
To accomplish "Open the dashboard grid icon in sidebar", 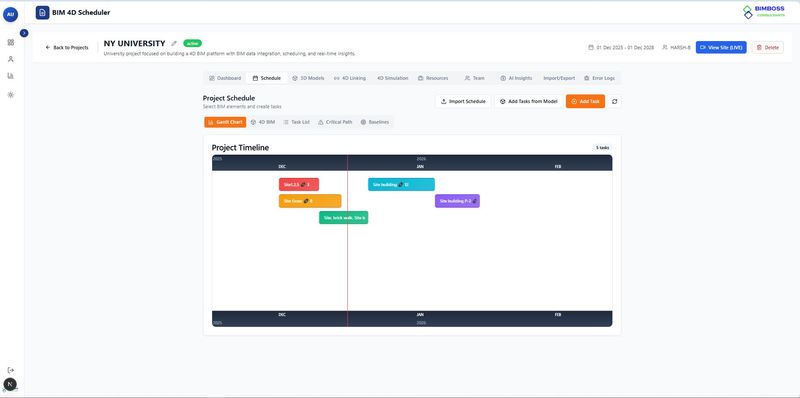I will 11,42.
